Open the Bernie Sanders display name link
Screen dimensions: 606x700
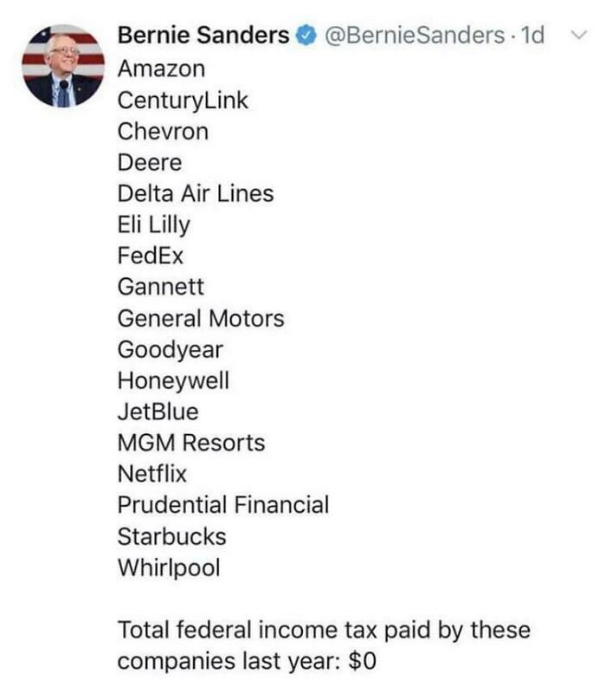pyautogui.click(x=203, y=36)
